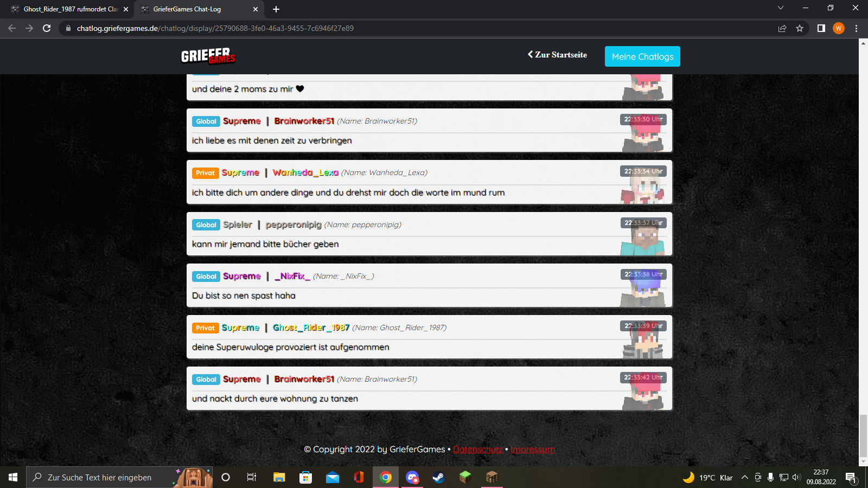Open the Chrome profile avatar

pyautogui.click(x=839, y=28)
